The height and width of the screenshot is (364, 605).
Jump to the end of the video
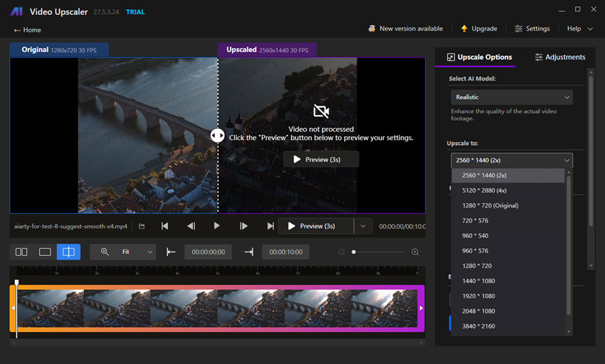270,226
